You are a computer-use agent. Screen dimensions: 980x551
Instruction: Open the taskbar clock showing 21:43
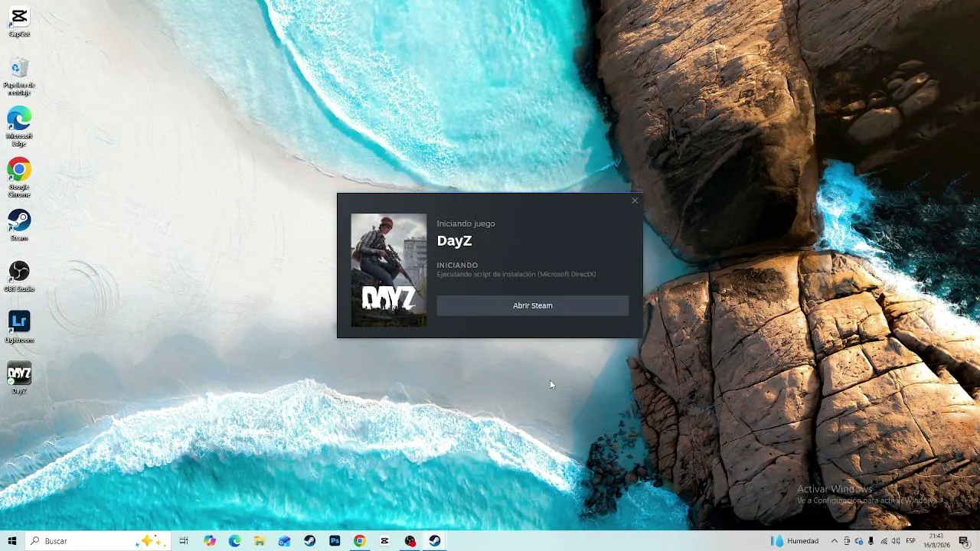pyautogui.click(x=937, y=541)
